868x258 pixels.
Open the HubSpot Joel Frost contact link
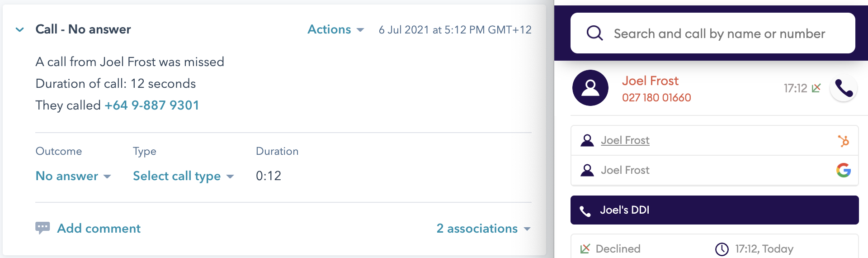click(x=625, y=140)
